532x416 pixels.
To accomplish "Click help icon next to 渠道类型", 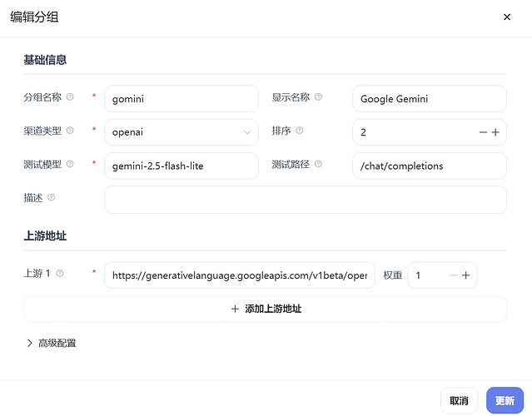I will (70, 130).
